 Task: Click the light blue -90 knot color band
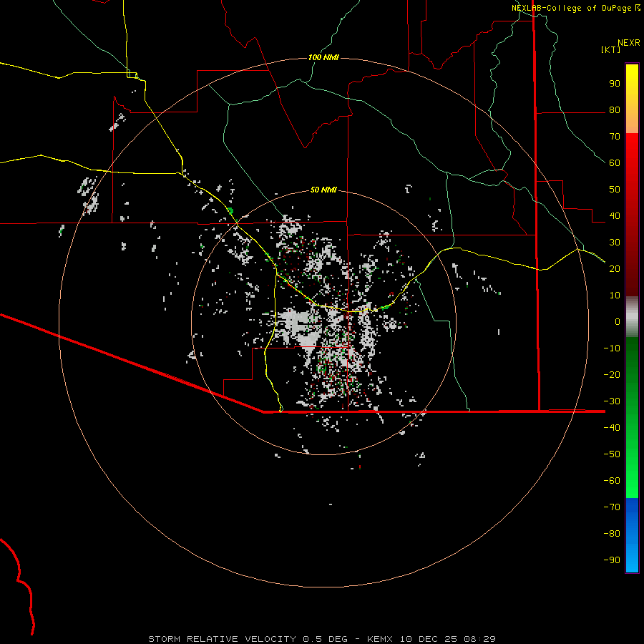tap(632, 560)
